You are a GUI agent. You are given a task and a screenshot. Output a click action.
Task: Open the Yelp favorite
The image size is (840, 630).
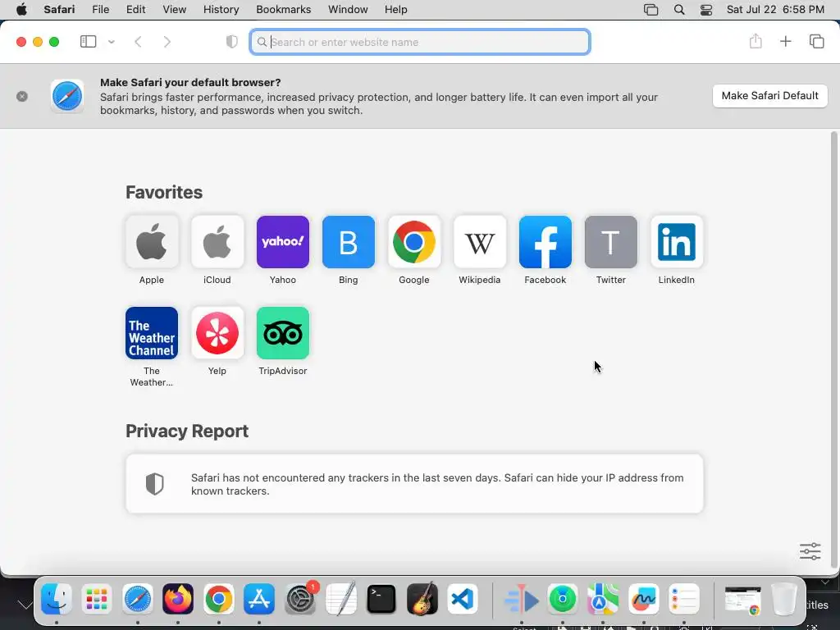pos(217,333)
